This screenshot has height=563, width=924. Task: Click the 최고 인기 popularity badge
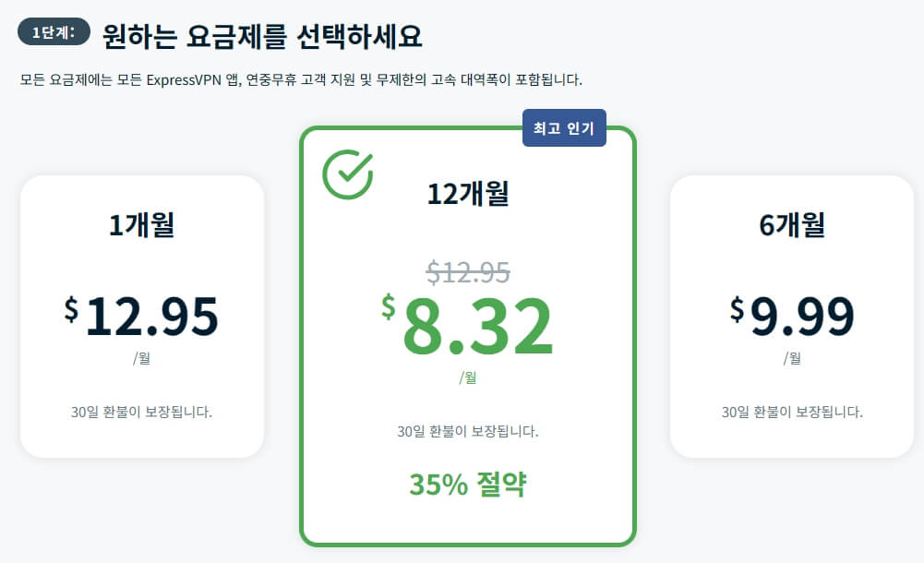click(x=564, y=128)
